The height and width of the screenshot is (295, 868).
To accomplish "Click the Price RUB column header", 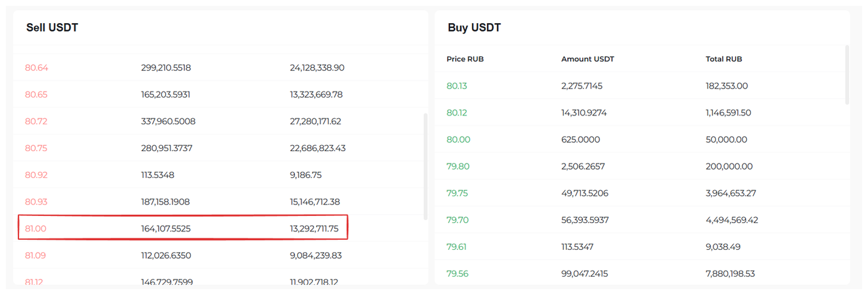I will pos(465,59).
